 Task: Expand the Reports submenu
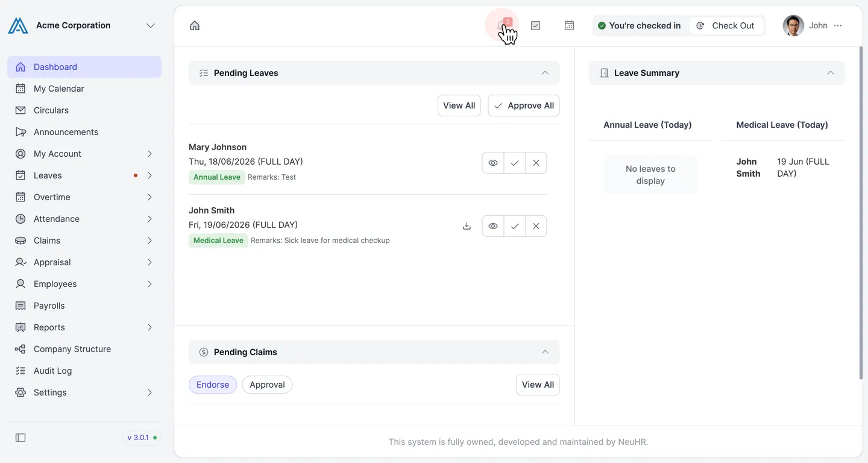(149, 327)
